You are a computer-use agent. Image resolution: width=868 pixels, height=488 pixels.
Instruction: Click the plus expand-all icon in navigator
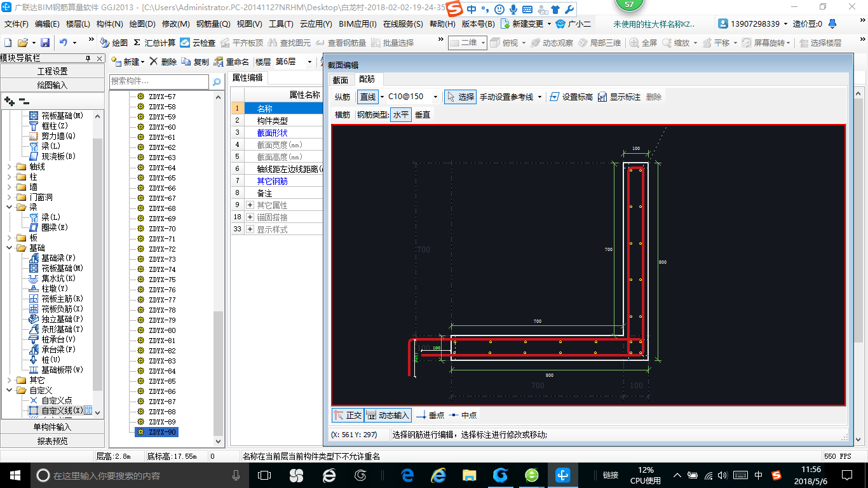tap(10, 100)
